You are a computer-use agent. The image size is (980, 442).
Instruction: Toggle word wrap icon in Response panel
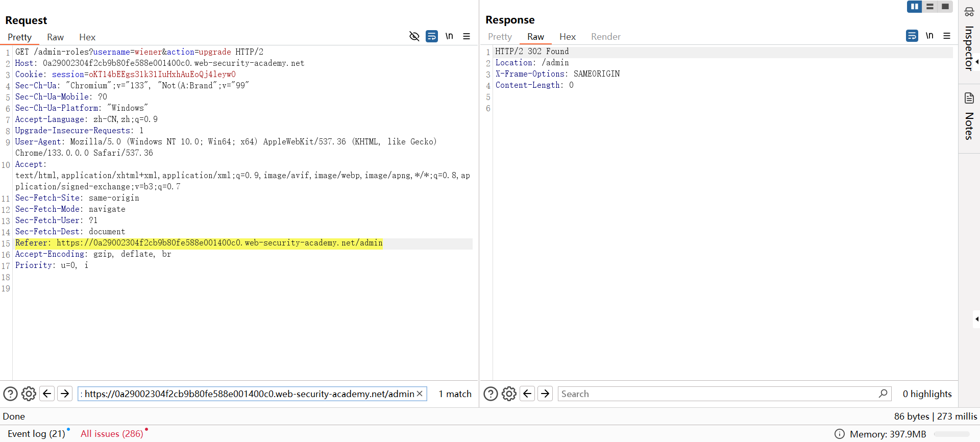(x=912, y=36)
